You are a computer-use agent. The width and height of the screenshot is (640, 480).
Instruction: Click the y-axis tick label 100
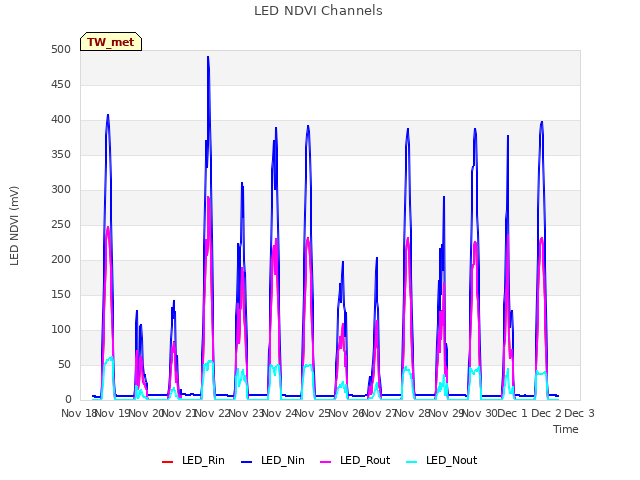coord(61,330)
